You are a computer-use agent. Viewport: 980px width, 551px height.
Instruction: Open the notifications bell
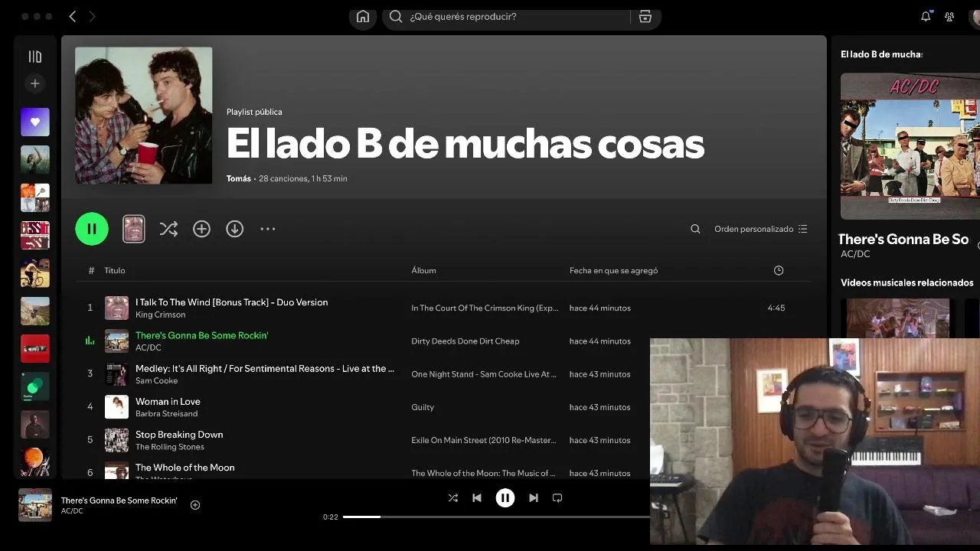pyautogui.click(x=926, y=16)
